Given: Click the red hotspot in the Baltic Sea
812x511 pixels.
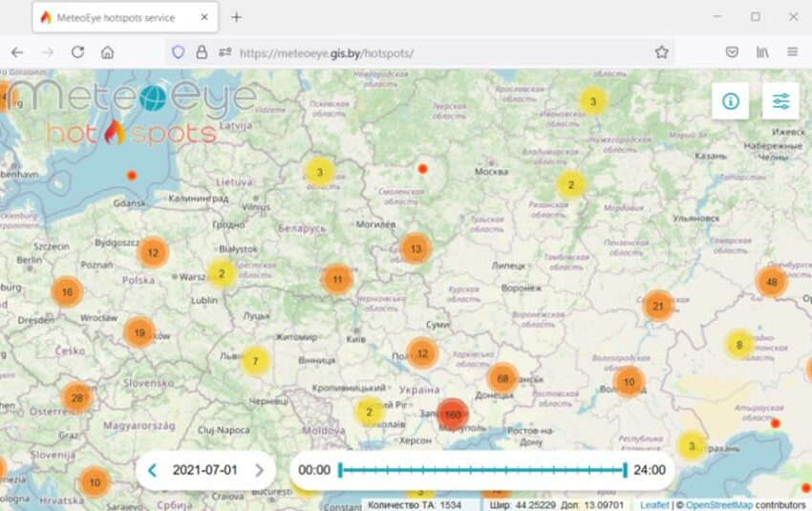Looking at the screenshot, I should tap(132, 176).
